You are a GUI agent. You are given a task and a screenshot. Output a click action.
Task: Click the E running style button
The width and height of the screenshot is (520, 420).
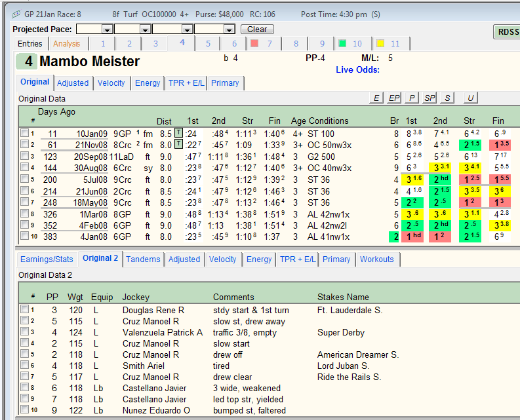[376, 98]
